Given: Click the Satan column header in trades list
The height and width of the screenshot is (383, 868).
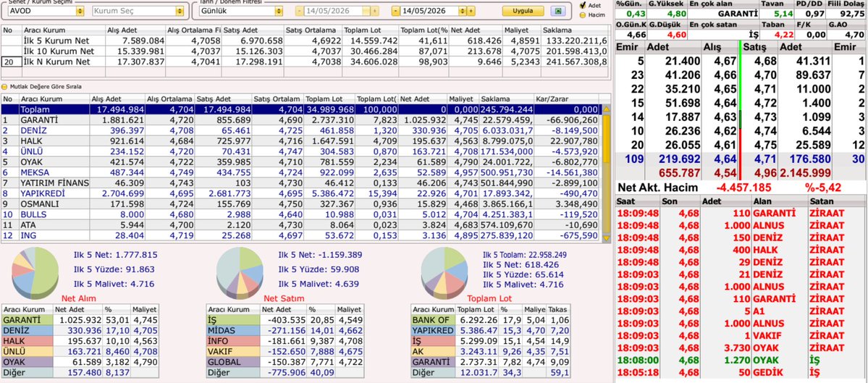Looking at the screenshot, I should [x=836, y=201].
